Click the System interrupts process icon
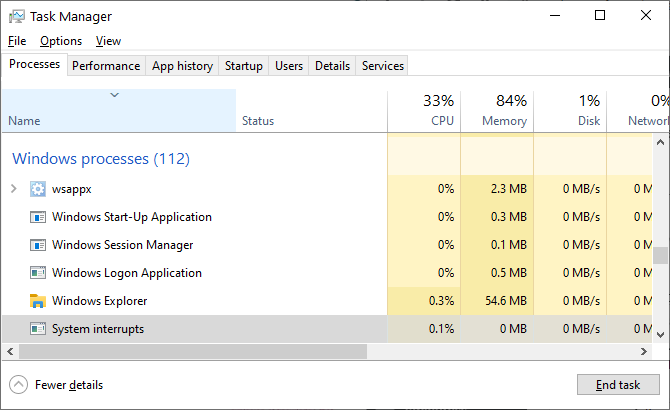670x410 pixels. pyautogui.click(x=38, y=329)
